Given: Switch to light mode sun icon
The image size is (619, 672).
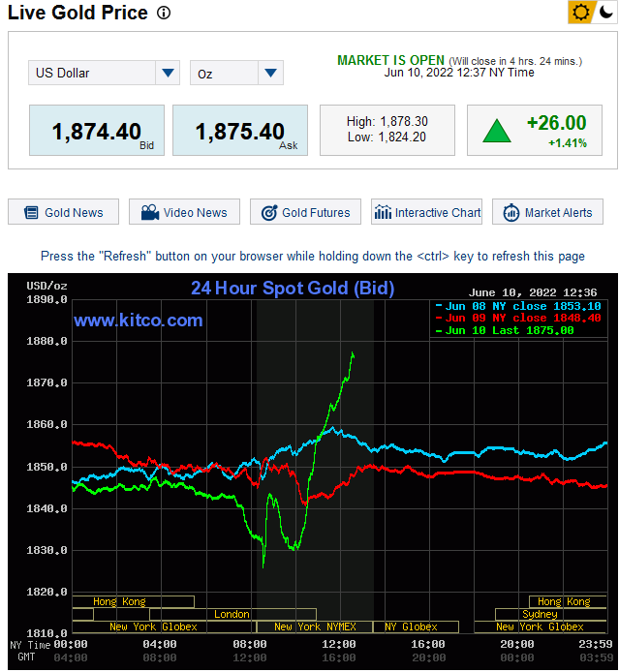Looking at the screenshot, I should pos(580,12).
